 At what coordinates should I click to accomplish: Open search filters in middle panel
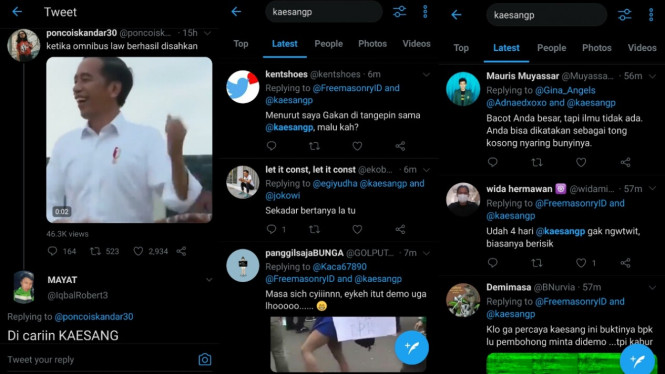coord(399,11)
